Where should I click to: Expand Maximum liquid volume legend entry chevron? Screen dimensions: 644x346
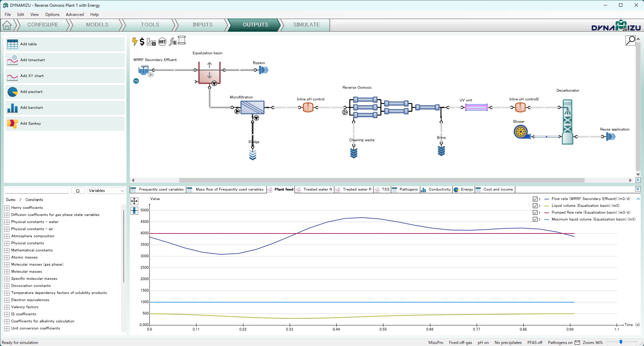(x=540, y=219)
